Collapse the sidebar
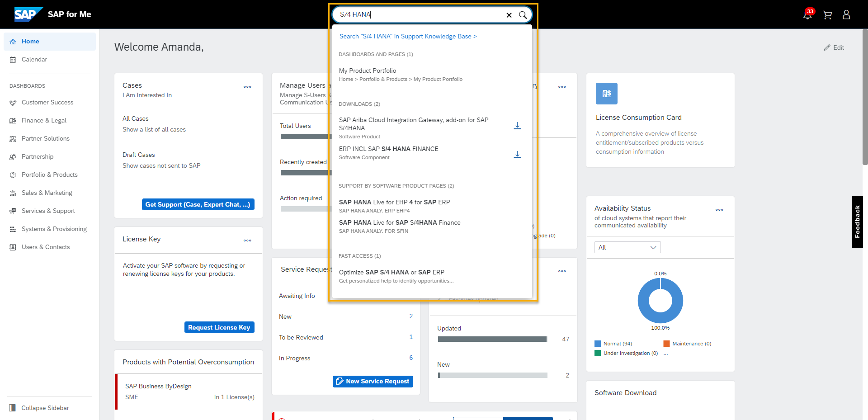 coord(45,408)
